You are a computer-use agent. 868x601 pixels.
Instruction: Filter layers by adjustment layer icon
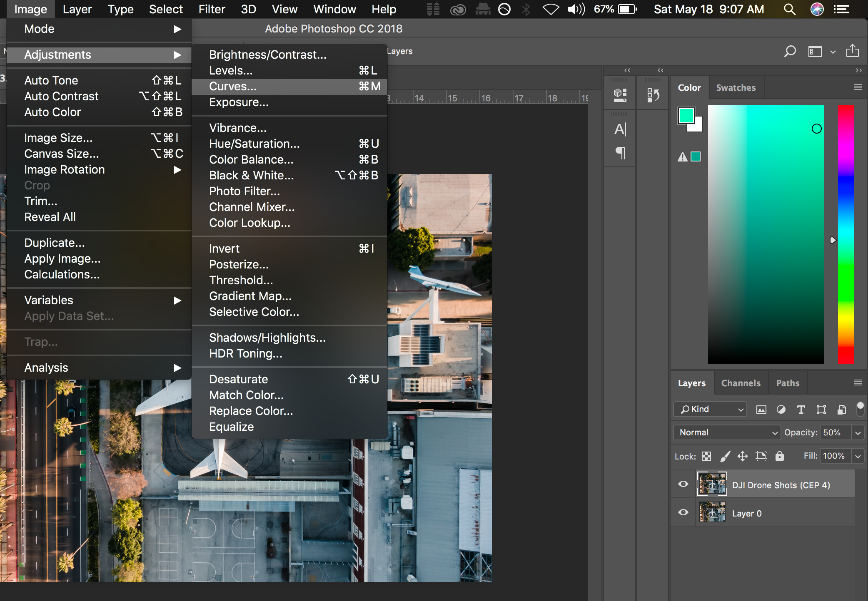click(781, 410)
